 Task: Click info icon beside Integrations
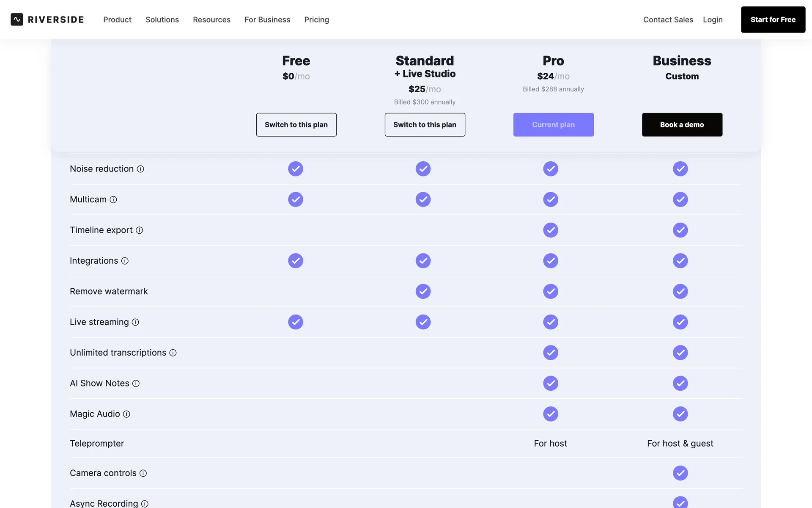pos(125,261)
